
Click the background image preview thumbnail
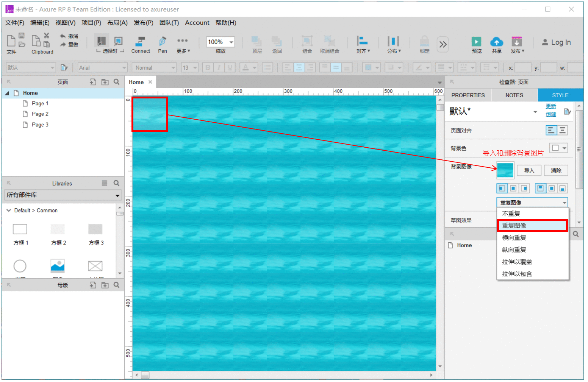505,170
